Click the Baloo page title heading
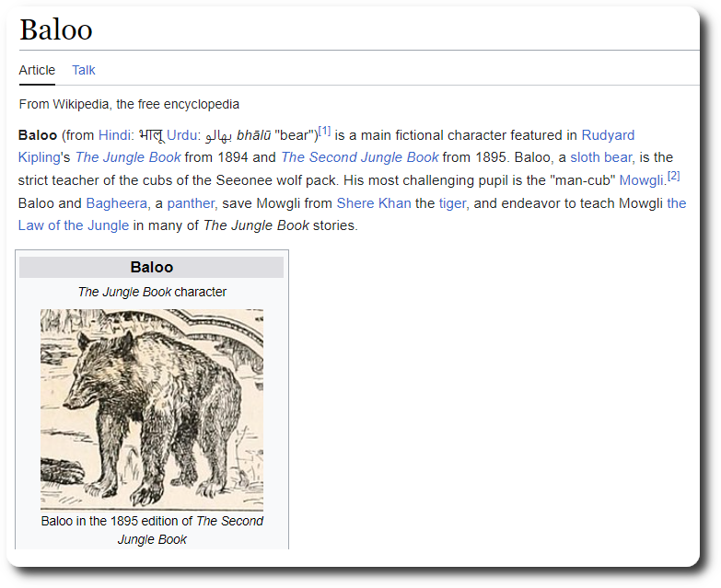 pyautogui.click(x=56, y=29)
